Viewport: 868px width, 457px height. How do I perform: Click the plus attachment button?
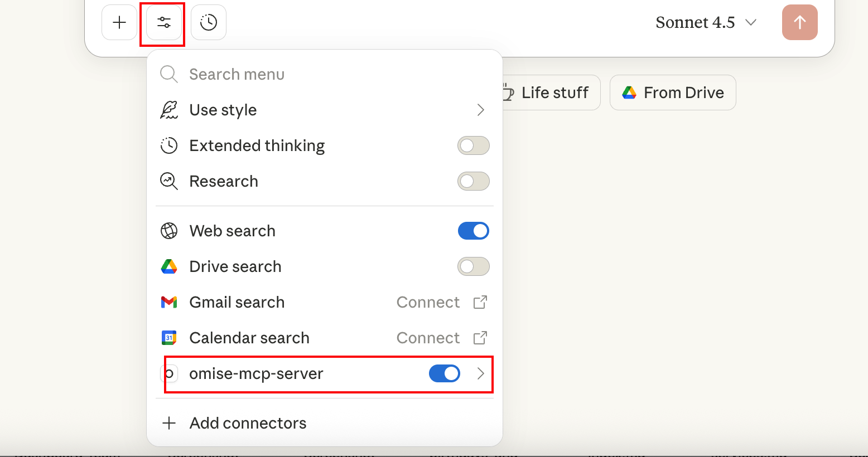pos(119,22)
